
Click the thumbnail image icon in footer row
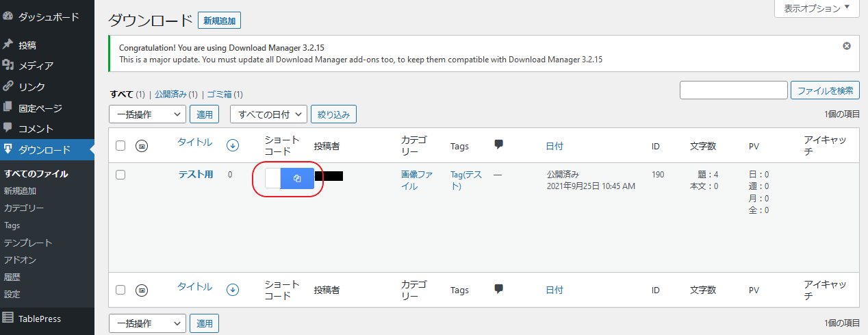[x=142, y=290]
